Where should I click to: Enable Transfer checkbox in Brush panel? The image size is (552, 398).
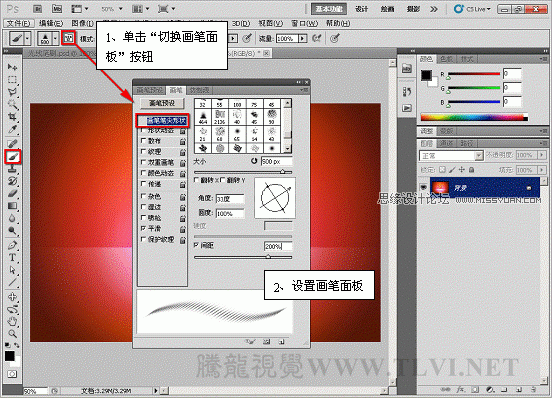pos(143,184)
